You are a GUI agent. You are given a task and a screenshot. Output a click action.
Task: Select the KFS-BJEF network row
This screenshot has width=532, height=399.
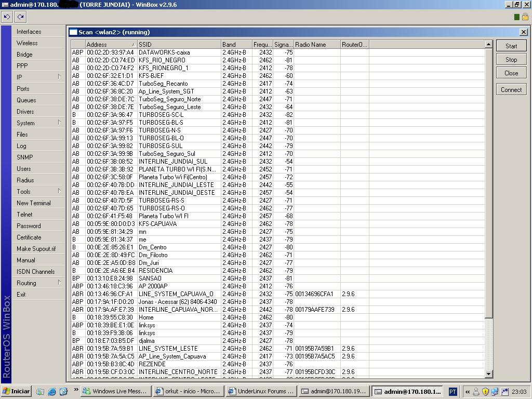point(277,76)
